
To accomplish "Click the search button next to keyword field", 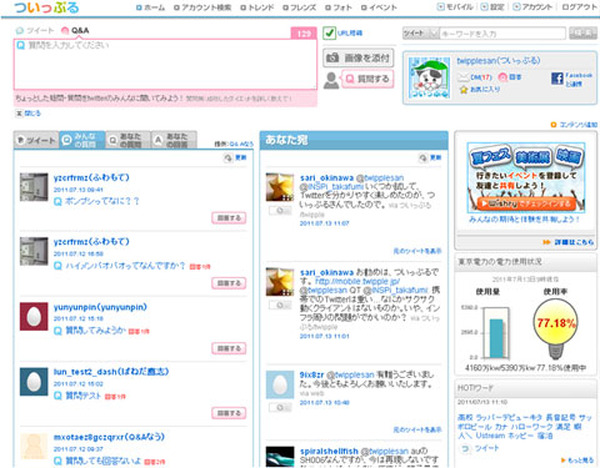I will point(583,33).
